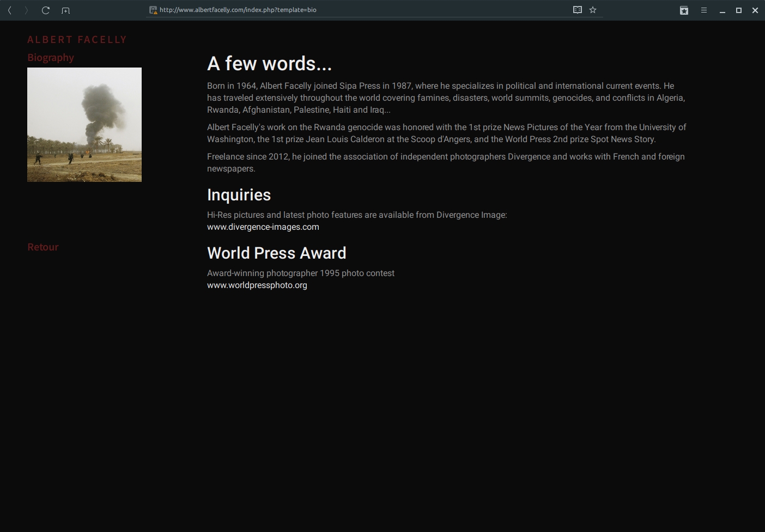Go back to the previous page
The height and width of the screenshot is (532, 765).
(x=10, y=10)
